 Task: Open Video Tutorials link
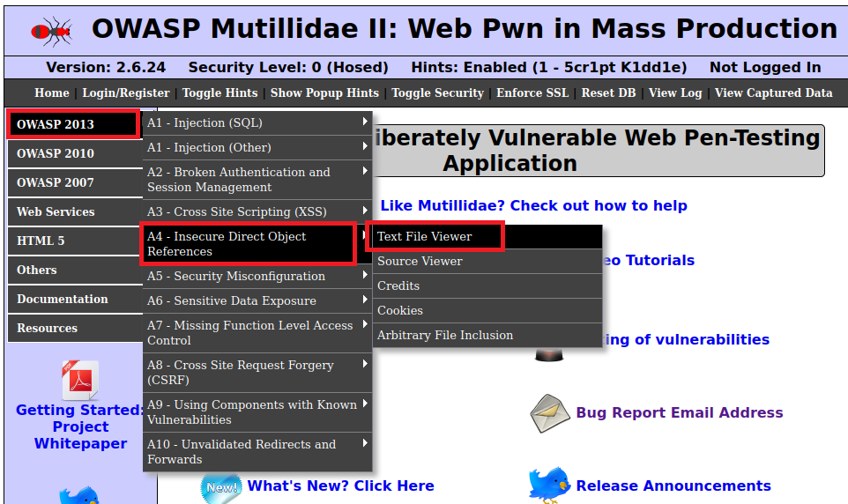tap(649, 261)
